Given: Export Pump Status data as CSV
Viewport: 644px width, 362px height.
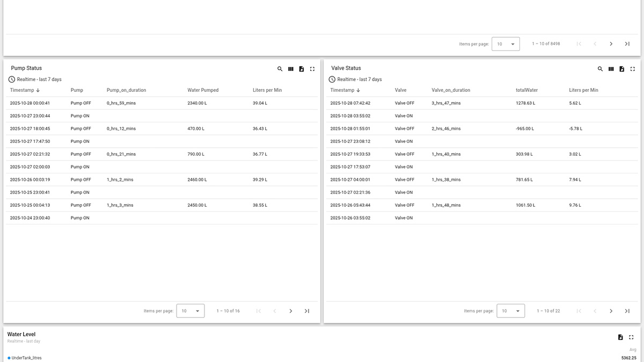Looking at the screenshot, I should pyautogui.click(x=302, y=69).
